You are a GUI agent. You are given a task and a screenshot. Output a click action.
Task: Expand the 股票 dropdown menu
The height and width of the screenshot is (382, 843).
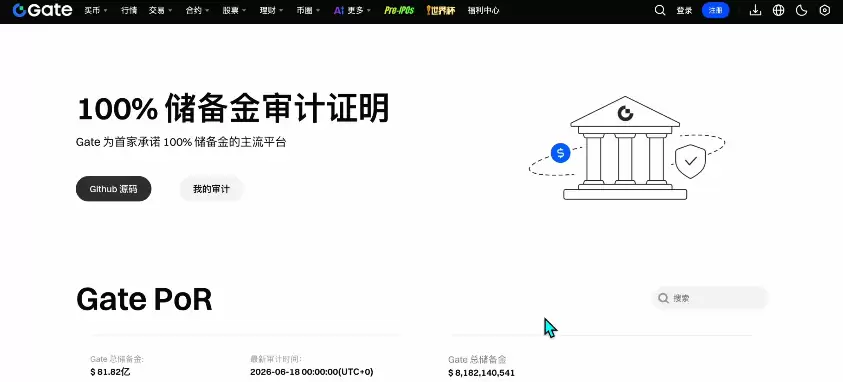(234, 10)
